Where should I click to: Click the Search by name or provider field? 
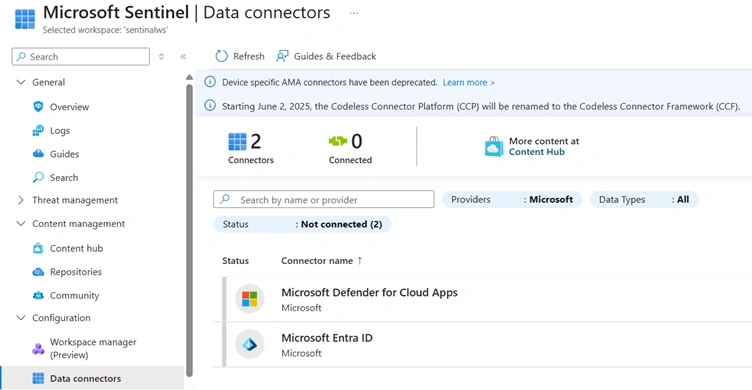tap(324, 200)
